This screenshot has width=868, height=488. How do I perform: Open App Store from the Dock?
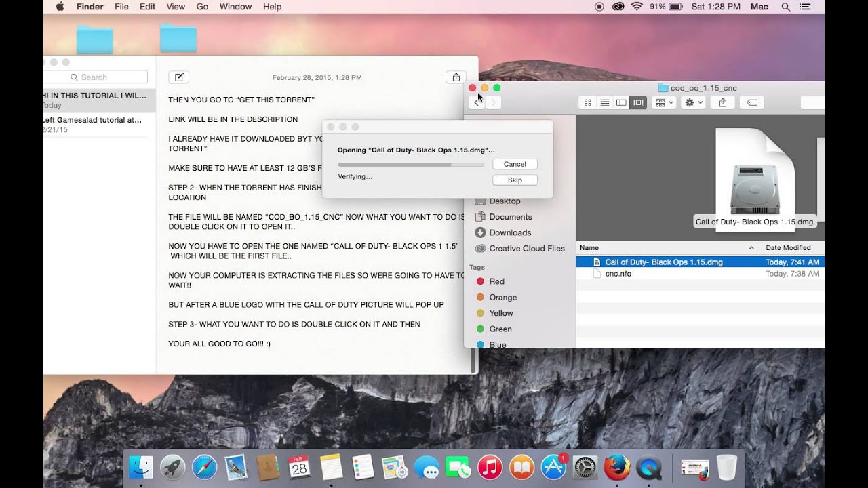click(x=553, y=467)
